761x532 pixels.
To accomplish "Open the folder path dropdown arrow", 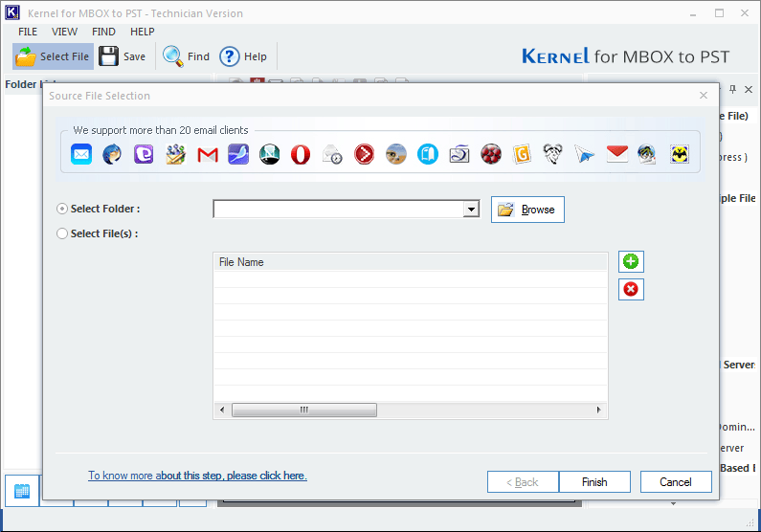I will click(471, 210).
